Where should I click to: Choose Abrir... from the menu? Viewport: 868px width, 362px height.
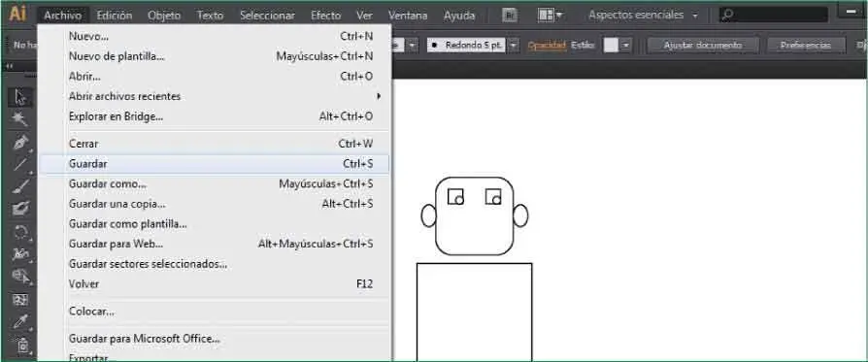tap(214, 77)
